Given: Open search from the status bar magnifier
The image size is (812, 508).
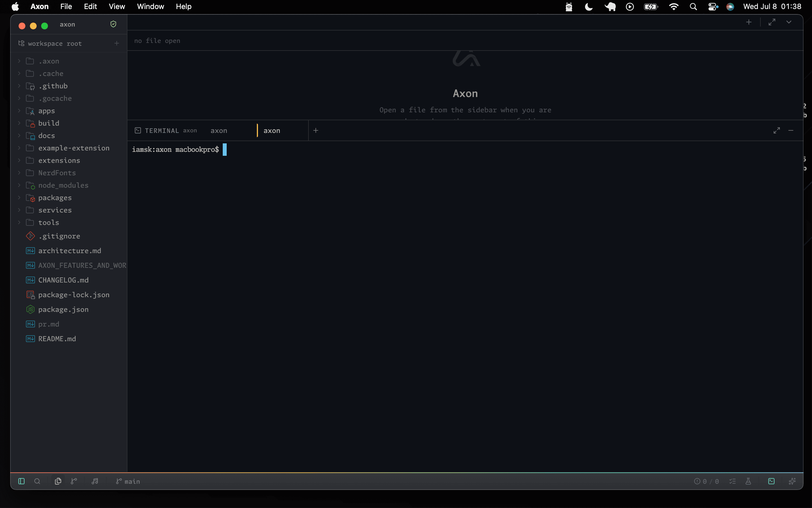Looking at the screenshot, I should pyautogui.click(x=37, y=481).
